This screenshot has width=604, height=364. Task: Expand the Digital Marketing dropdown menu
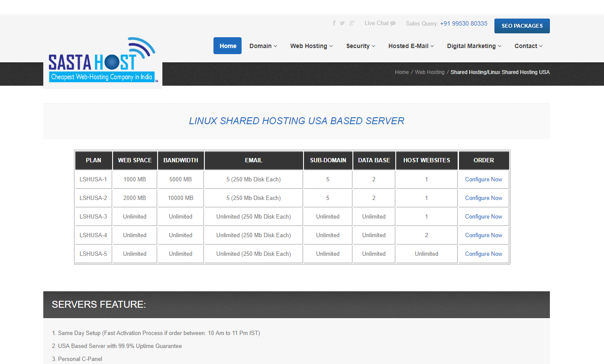pyautogui.click(x=475, y=46)
